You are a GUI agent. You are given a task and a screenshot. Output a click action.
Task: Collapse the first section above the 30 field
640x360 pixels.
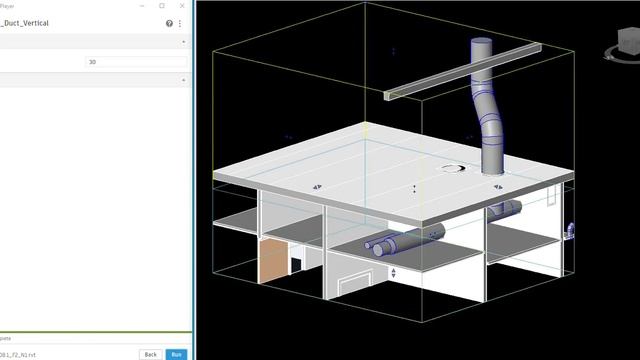coord(183,42)
